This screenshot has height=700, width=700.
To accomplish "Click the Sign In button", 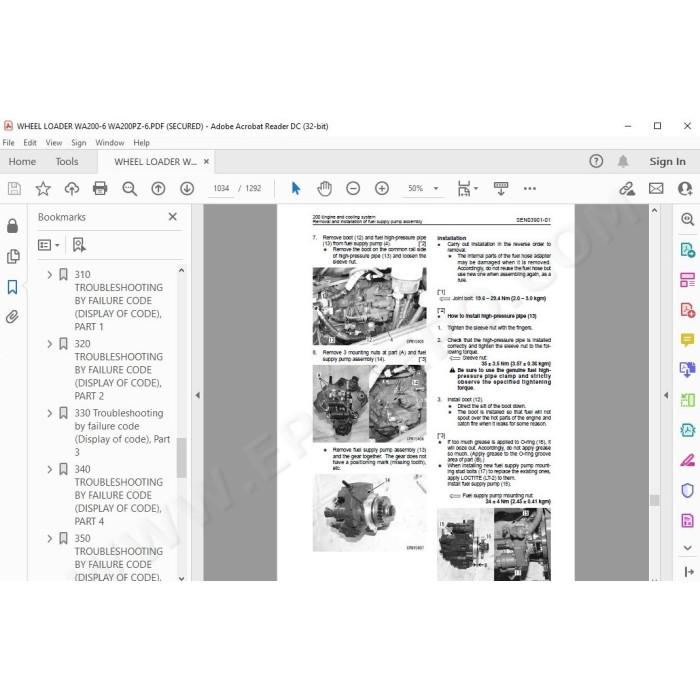I will click(667, 162).
